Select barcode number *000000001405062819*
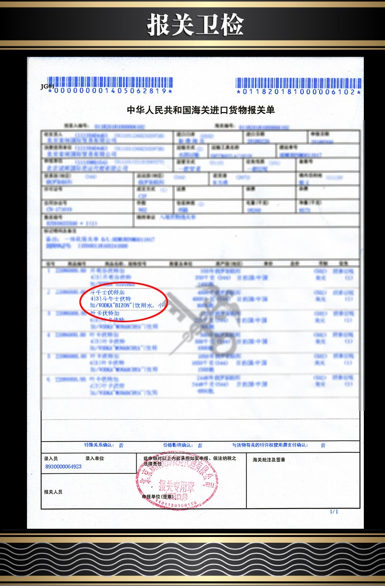Viewport: 385px width, 588px height. pyautogui.click(x=110, y=91)
